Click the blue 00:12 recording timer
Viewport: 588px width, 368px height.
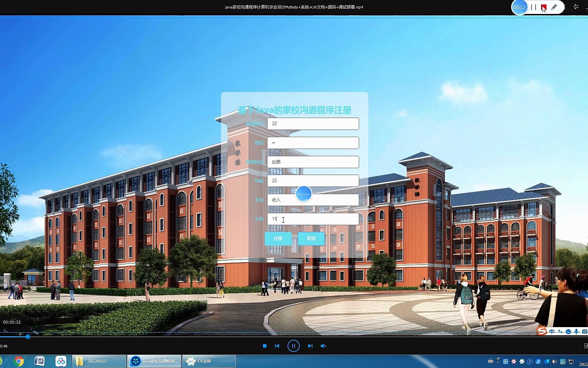pyautogui.click(x=519, y=7)
